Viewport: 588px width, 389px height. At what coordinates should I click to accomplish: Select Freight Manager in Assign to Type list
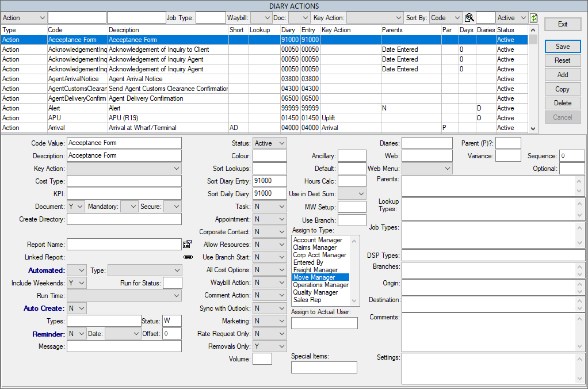(312, 270)
